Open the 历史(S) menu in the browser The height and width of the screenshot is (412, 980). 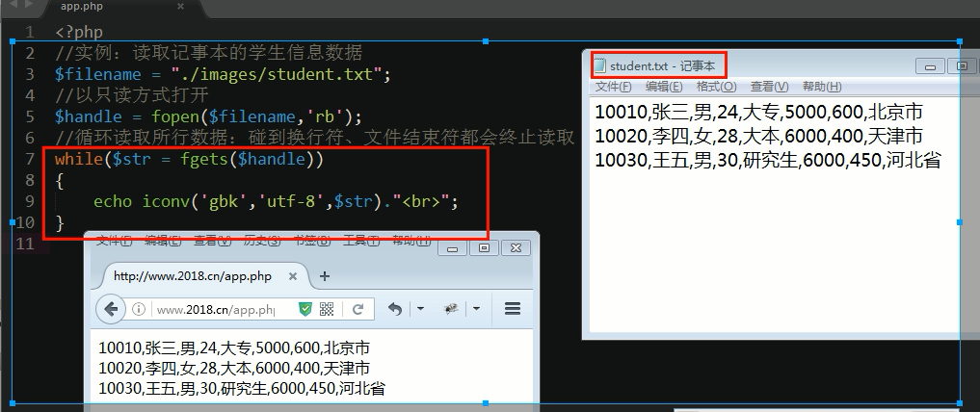pos(262,241)
